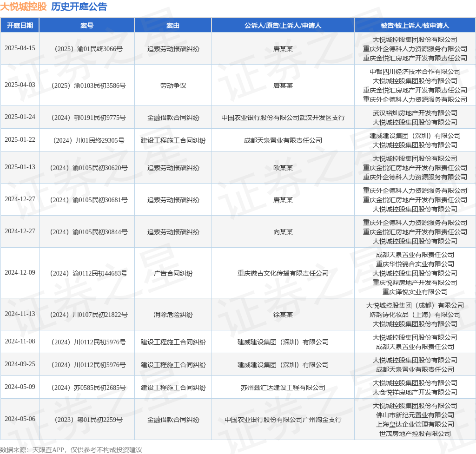
Task: Click defendant 世茂房地产控股有限公司
Action: 415,434
